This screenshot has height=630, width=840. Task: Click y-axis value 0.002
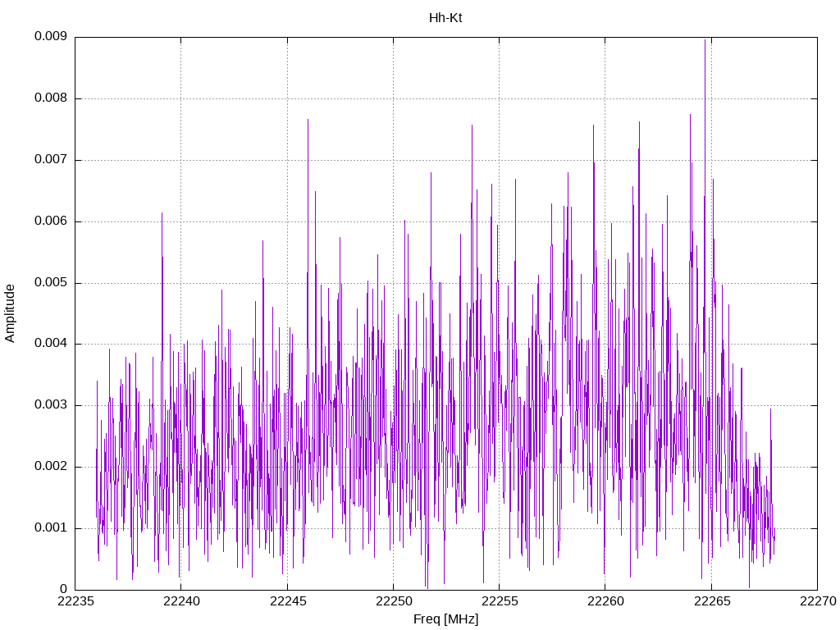click(x=50, y=466)
